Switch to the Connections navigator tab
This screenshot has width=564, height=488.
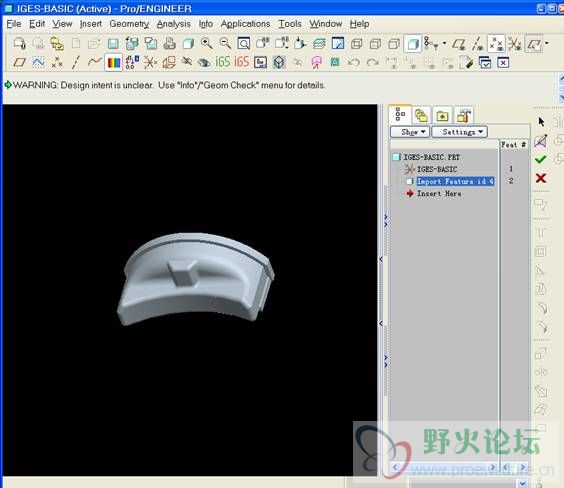click(x=464, y=115)
